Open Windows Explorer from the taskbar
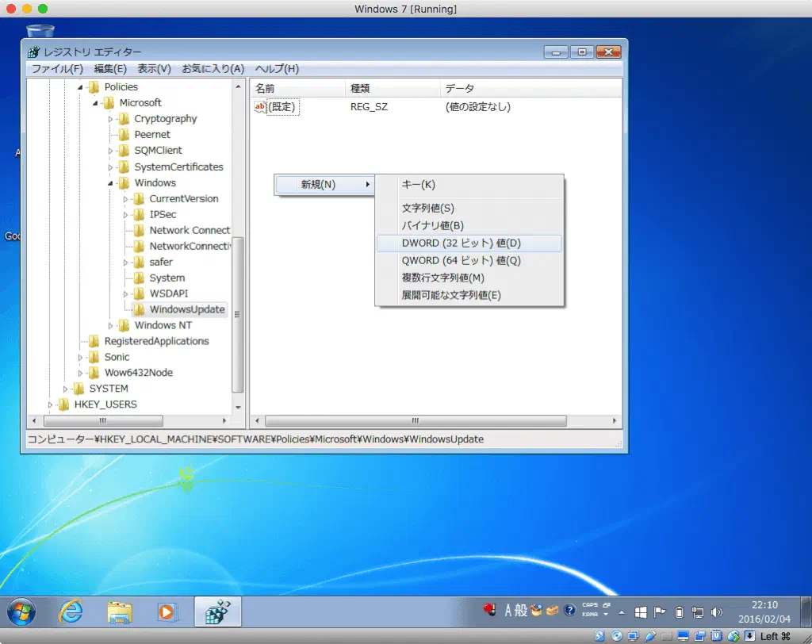This screenshot has height=644, width=812. [x=120, y=611]
